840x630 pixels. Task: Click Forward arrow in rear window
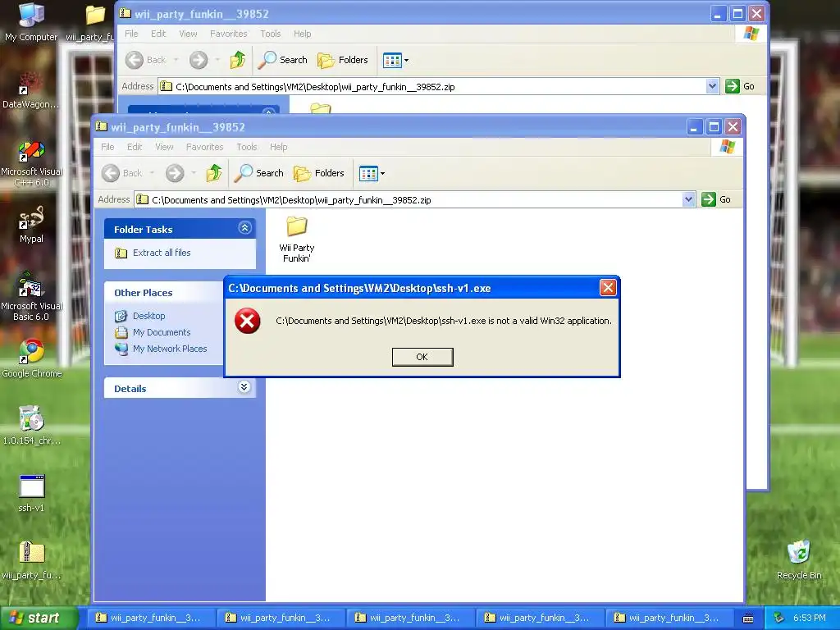tap(199, 60)
